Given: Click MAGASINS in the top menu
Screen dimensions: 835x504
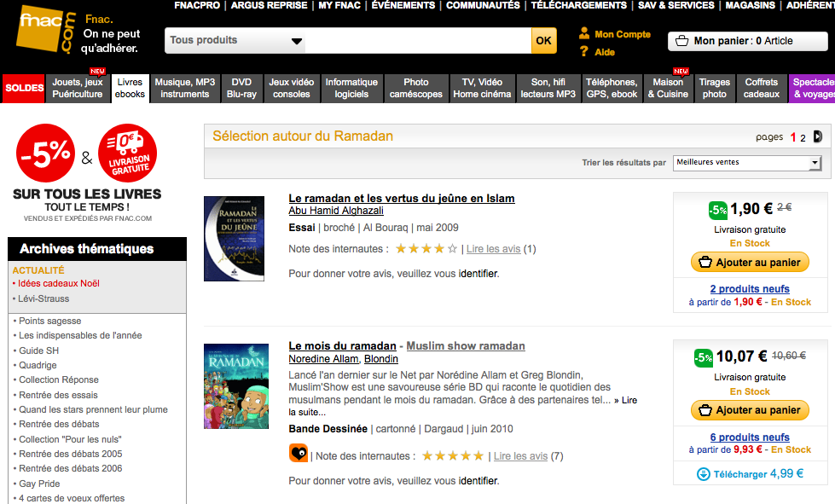Looking at the screenshot, I should [x=751, y=5].
